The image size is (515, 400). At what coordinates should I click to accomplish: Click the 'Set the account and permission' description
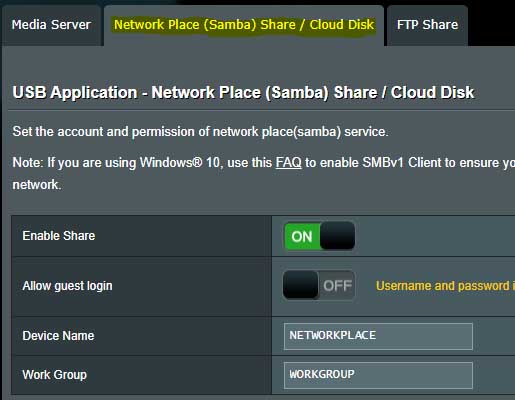click(x=200, y=132)
